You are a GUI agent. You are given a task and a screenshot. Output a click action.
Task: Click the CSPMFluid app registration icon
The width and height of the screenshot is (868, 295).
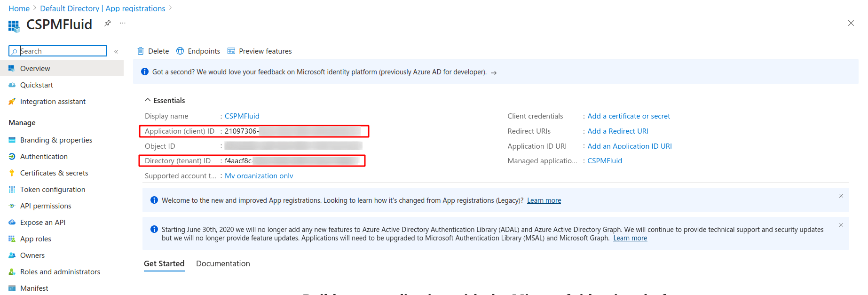pos(14,26)
